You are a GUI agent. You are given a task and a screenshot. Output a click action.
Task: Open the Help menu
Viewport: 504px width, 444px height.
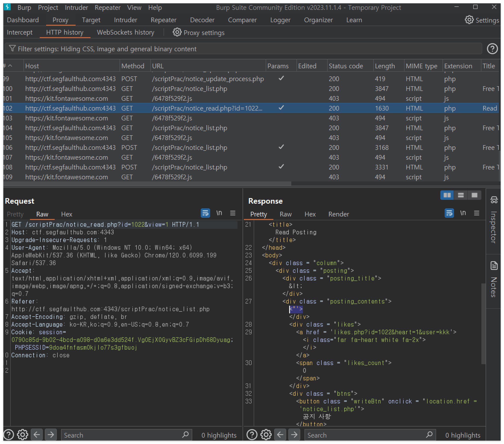pyautogui.click(x=155, y=8)
